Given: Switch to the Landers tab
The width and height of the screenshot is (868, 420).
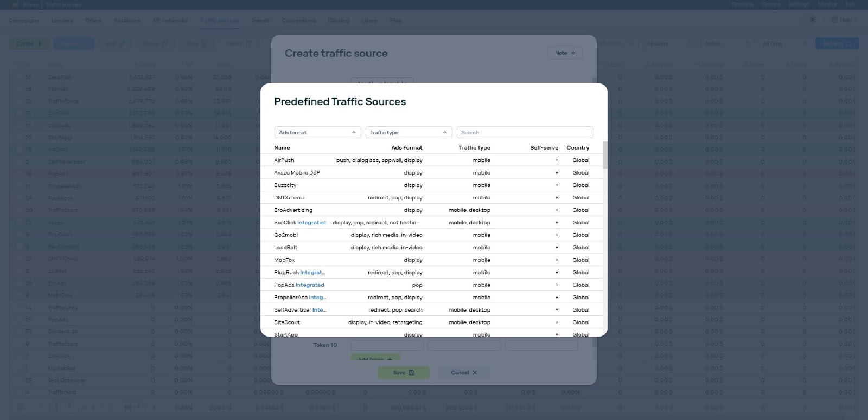Looking at the screenshot, I should click(x=62, y=21).
